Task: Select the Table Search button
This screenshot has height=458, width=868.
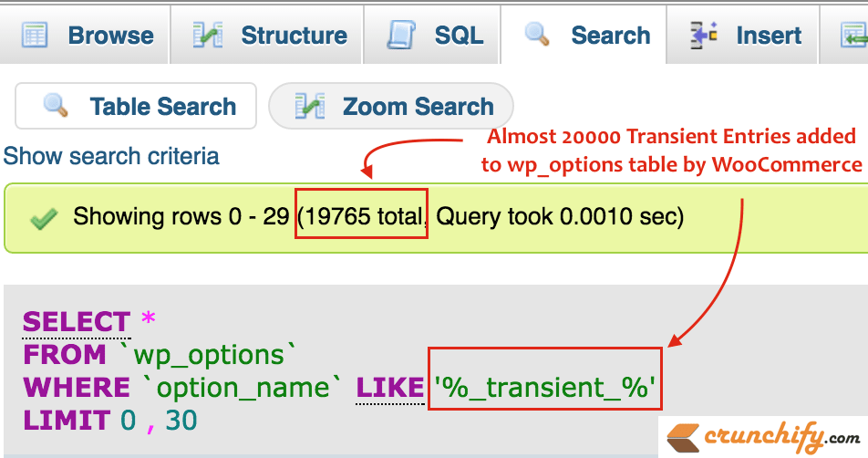Action: (x=136, y=106)
